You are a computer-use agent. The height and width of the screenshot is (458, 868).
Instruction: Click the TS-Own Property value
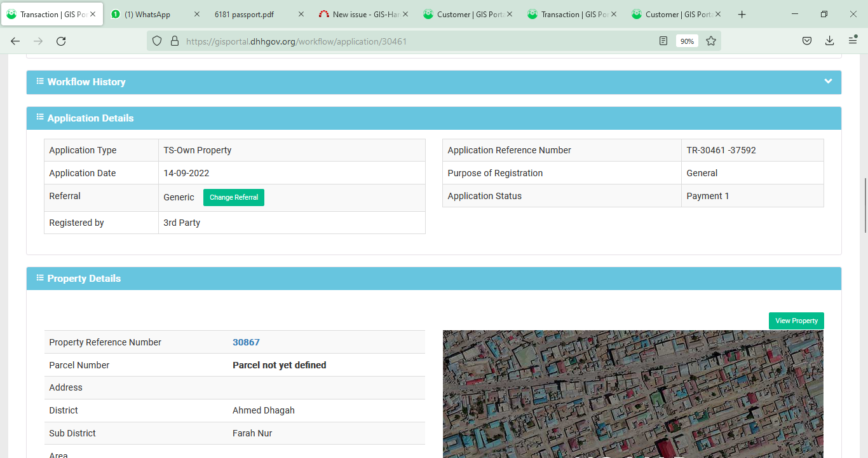click(198, 150)
